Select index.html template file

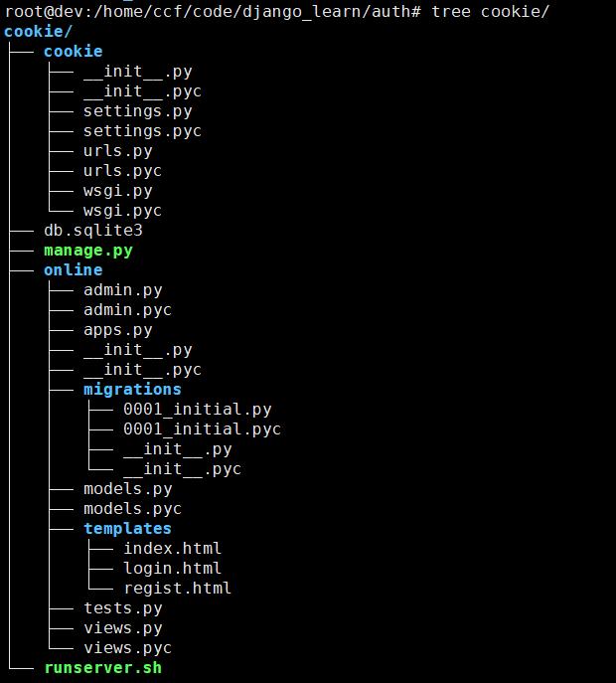[x=173, y=549]
